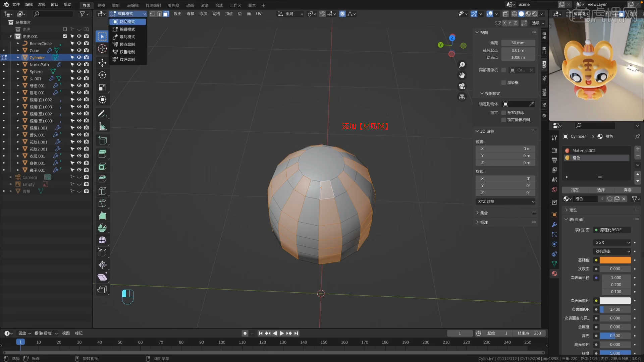
Task: Open the GGX distribution dropdown
Action: point(612,242)
